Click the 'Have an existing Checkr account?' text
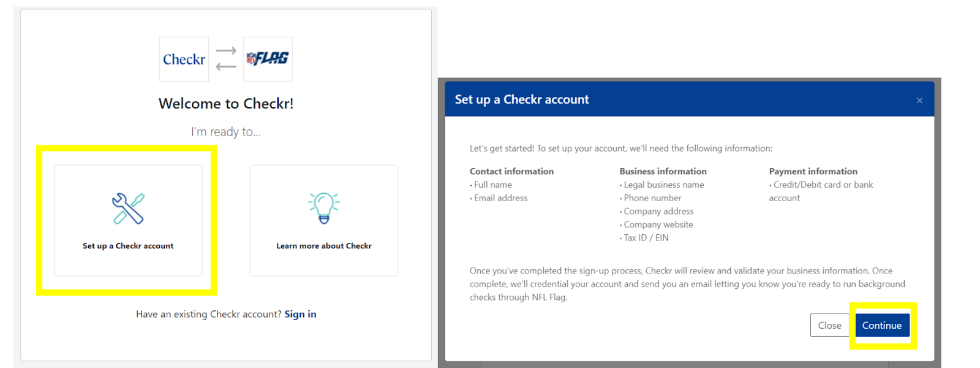This screenshot has width=980, height=368. pos(208,314)
